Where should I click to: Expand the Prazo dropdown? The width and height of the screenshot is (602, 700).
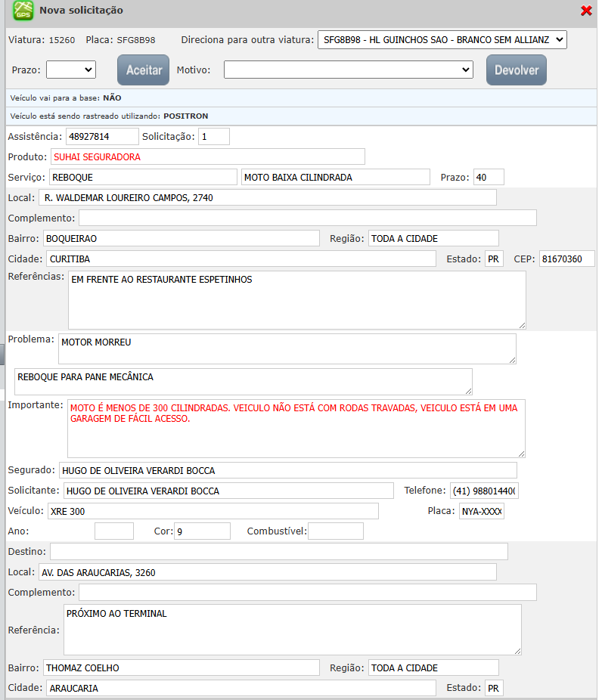click(70, 70)
